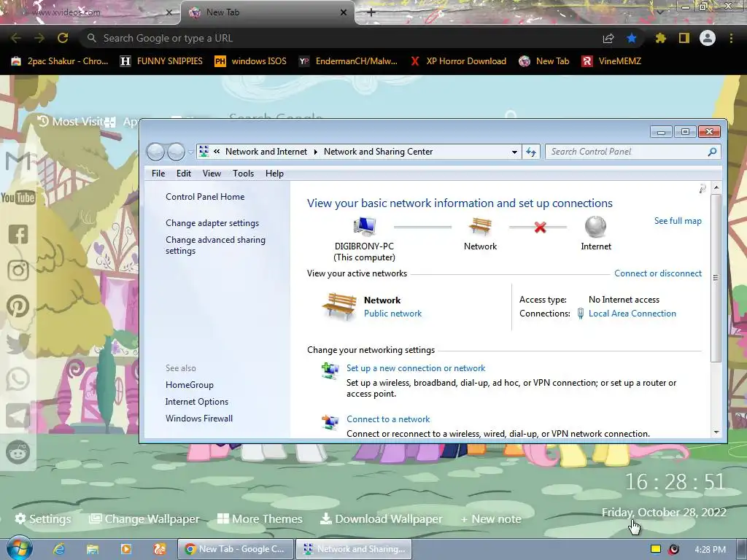Open the Facebook sidebar shortcut
747x560 pixels.
(x=18, y=234)
